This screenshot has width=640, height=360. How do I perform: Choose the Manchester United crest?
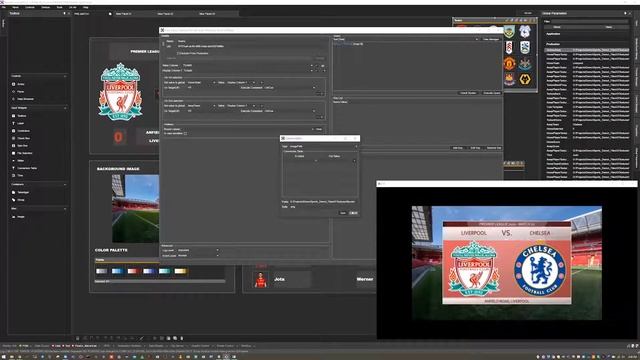coord(509,63)
